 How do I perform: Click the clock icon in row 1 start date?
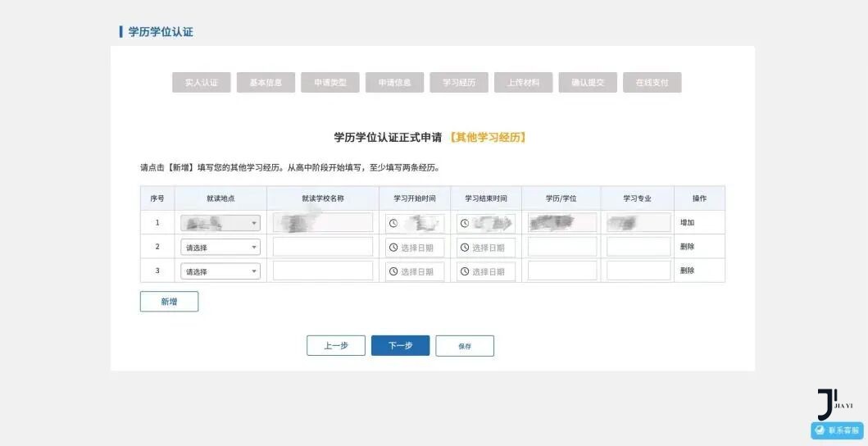click(x=393, y=223)
